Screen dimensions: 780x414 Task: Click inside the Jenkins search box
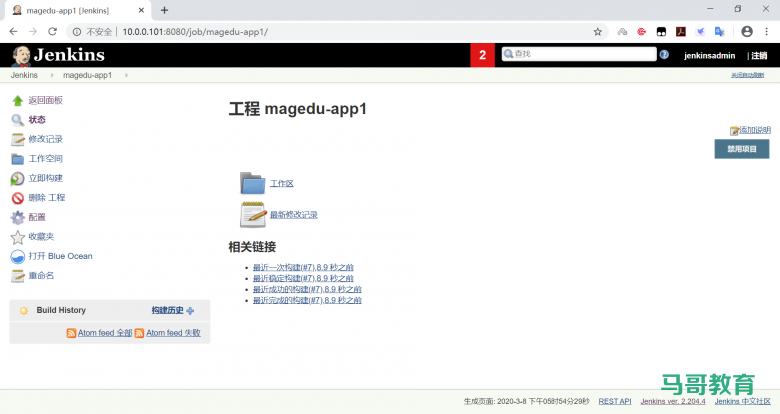tap(579, 54)
